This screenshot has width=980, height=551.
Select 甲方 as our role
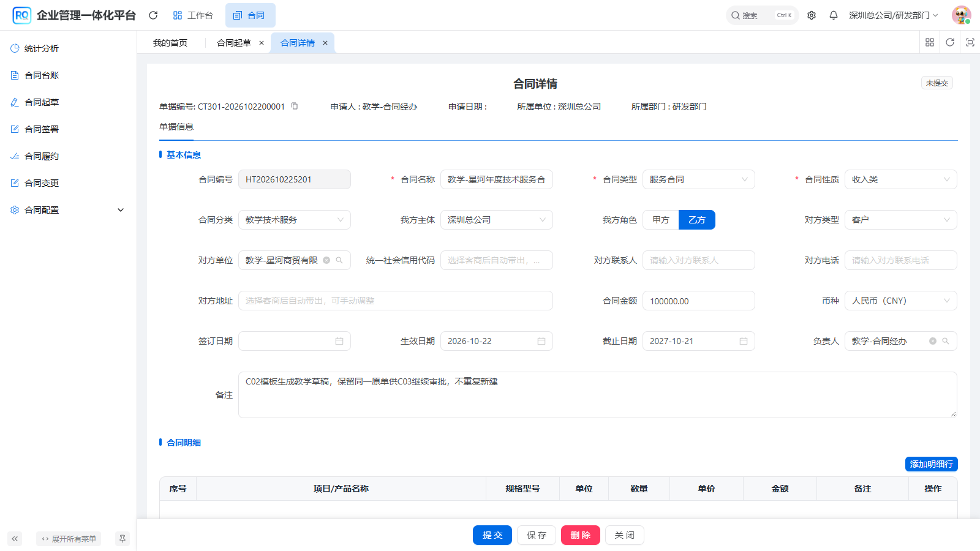(x=661, y=220)
